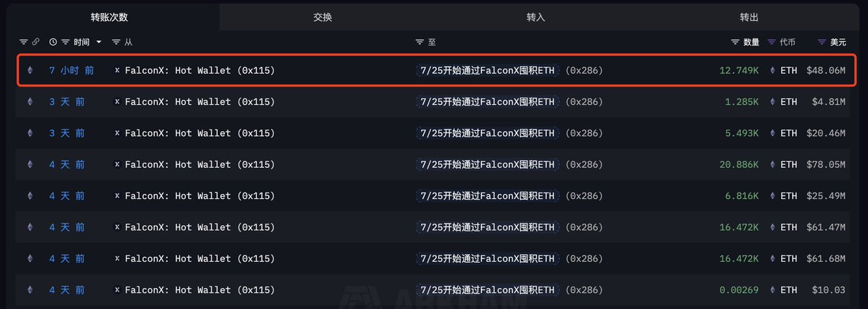
Task: Open the filter icon next to 从
Action: (x=116, y=43)
